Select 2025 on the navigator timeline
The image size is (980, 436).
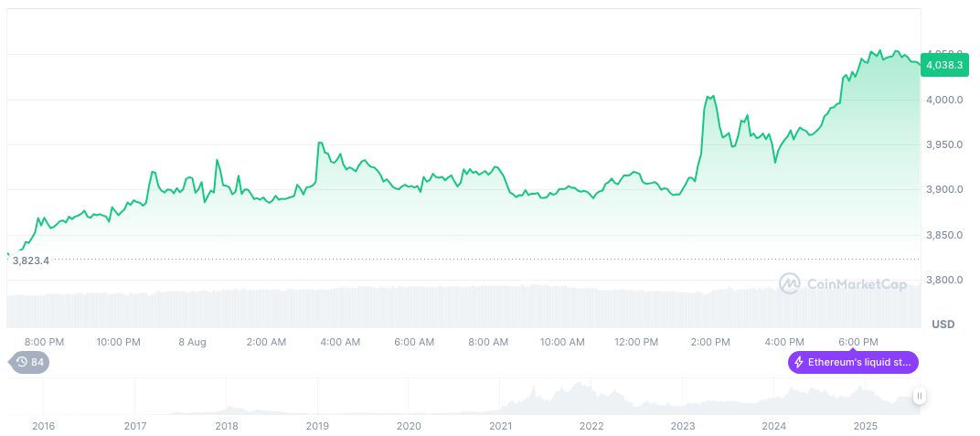click(x=866, y=426)
